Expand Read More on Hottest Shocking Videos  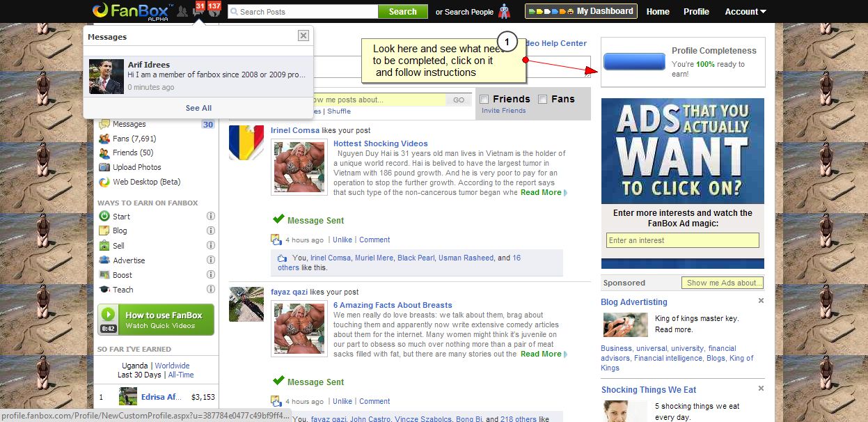541,192
